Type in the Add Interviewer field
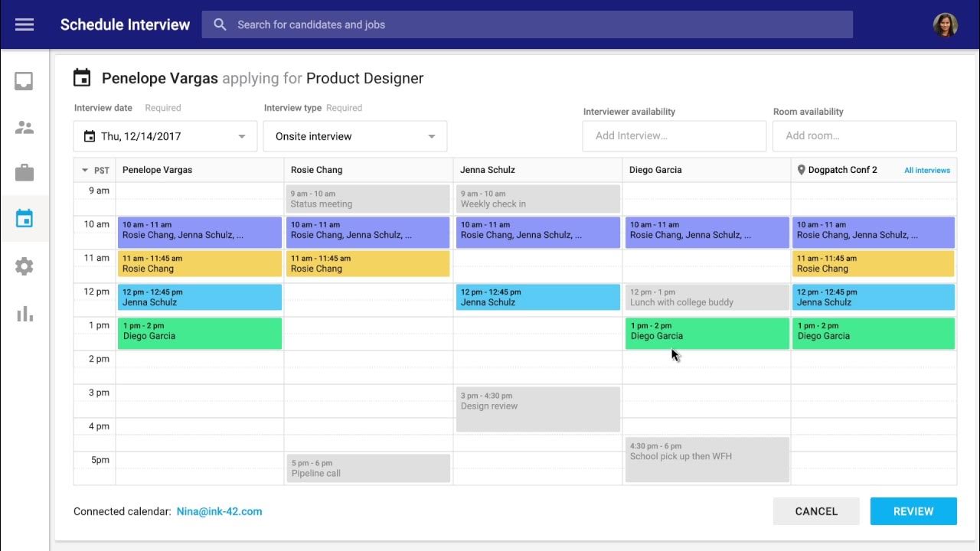This screenshot has height=551, width=980. click(x=674, y=136)
